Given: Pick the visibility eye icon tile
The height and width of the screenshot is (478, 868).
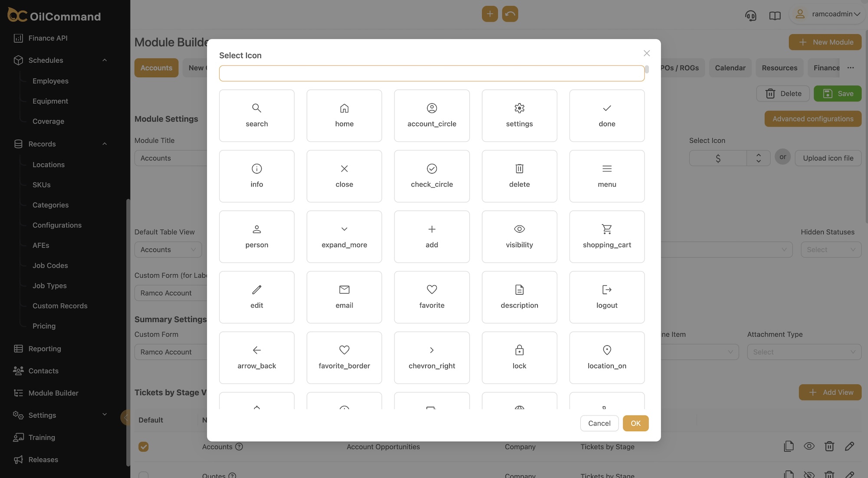Looking at the screenshot, I should pyautogui.click(x=519, y=236).
